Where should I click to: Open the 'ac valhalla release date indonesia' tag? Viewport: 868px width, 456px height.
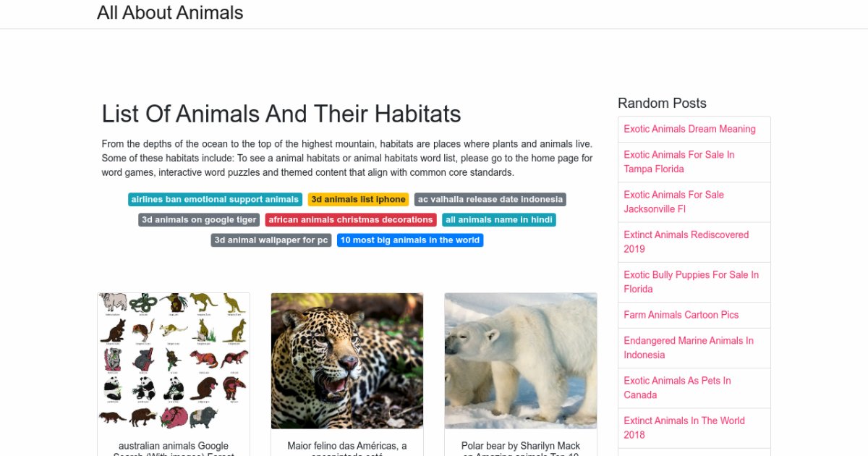tap(490, 199)
